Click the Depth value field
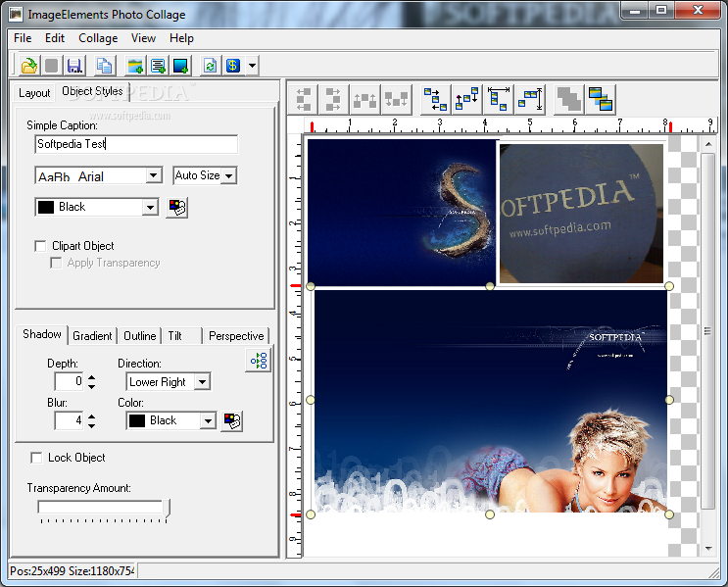Viewport: 728px width, 587px height. coord(70,382)
